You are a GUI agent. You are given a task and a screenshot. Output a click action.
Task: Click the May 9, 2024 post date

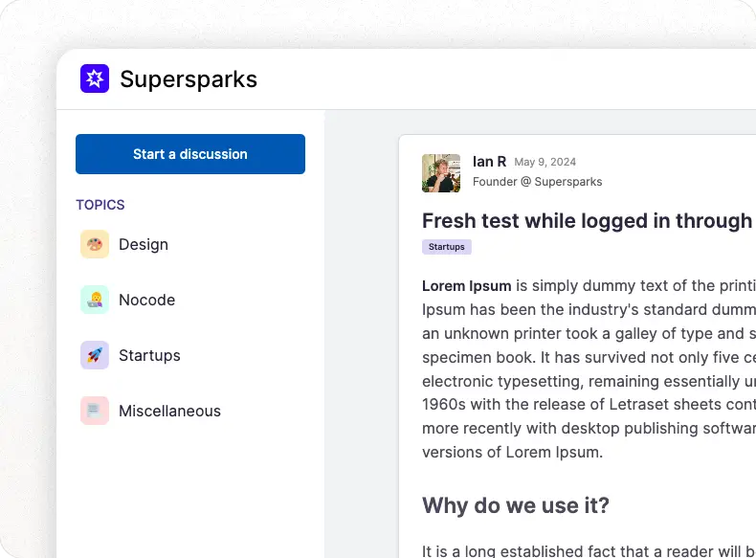point(545,162)
